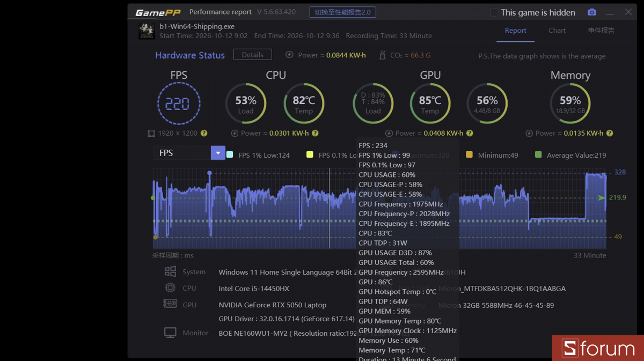Open help icon after CPU power 0.0301 KW·h
The width and height of the screenshot is (644, 361).
pos(315,133)
